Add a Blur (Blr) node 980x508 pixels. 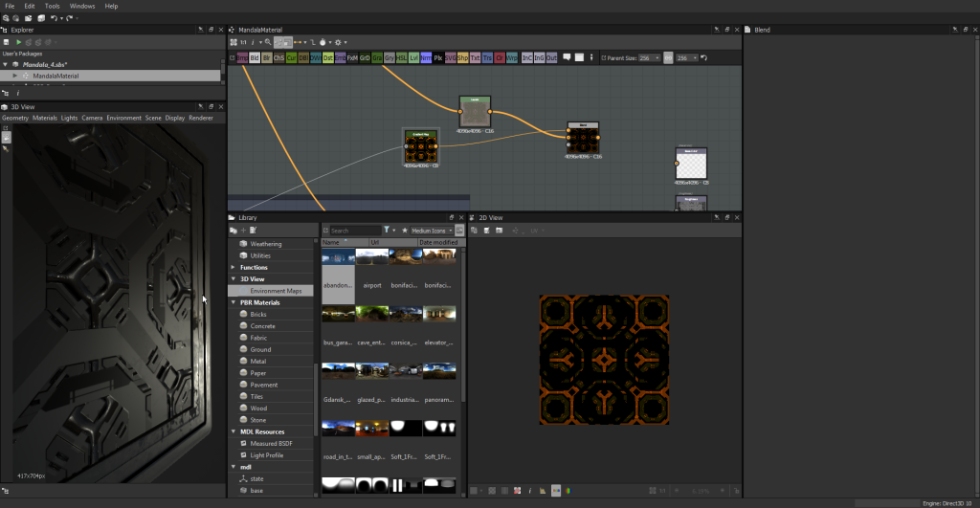coord(267,58)
